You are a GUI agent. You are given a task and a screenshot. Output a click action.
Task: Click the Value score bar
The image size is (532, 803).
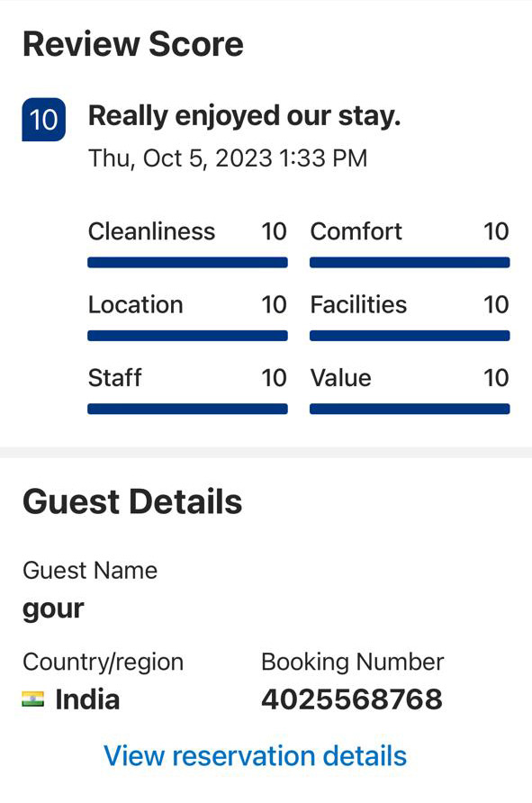(x=410, y=409)
